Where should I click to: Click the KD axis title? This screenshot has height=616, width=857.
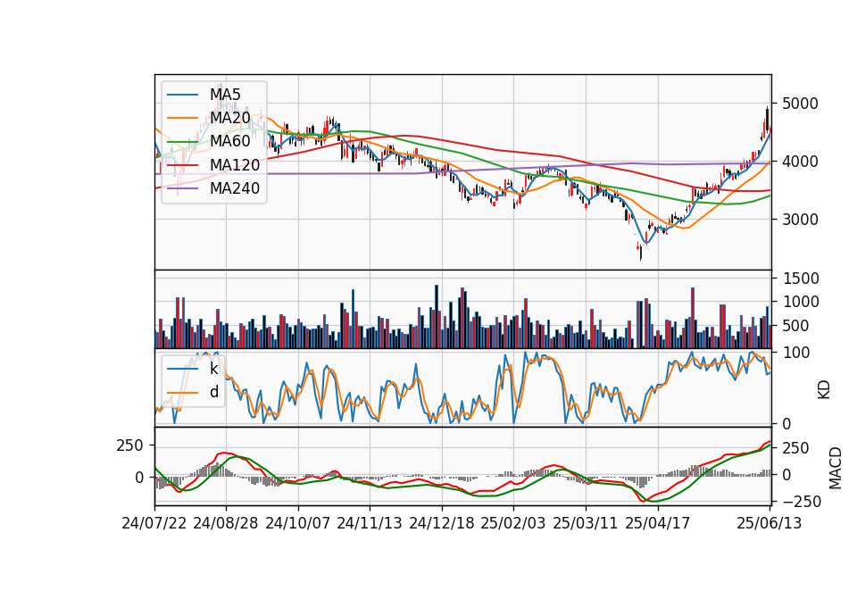coord(824,390)
